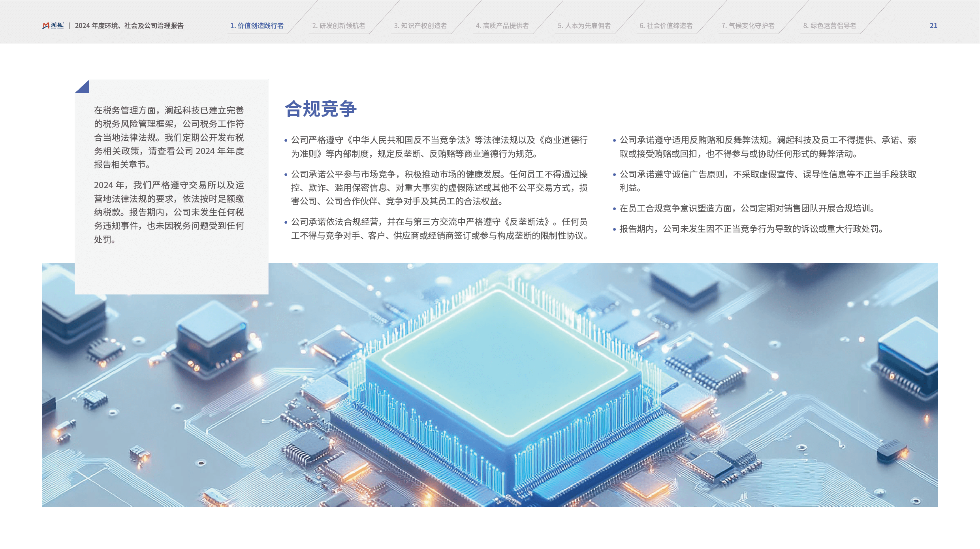Click the bullet mentioning 《反垄断法》
Viewport: 980px width, 549px height.
(x=439, y=228)
